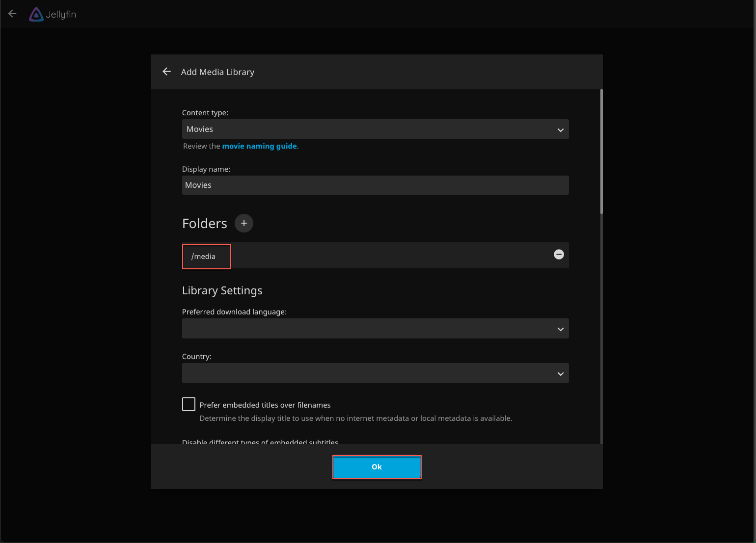The width and height of the screenshot is (756, 543).
Task: Remove the /media folder entry
Action: tap(559, 254)
